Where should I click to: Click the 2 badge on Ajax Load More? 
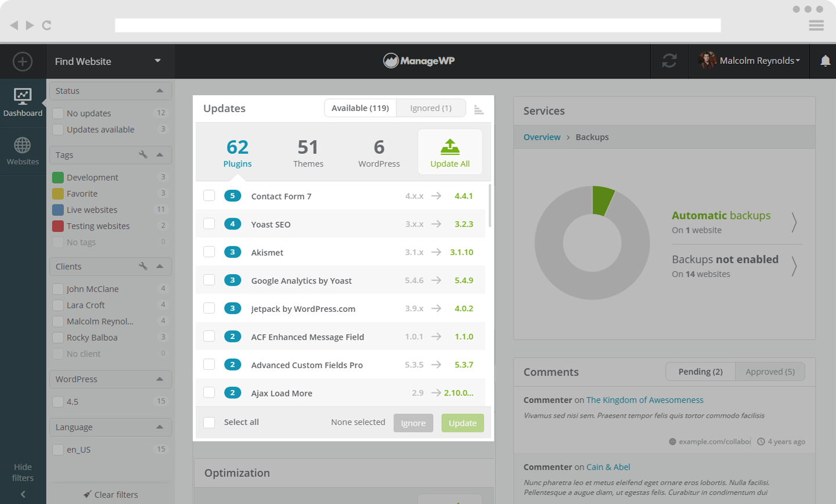[x=232, y=393]
